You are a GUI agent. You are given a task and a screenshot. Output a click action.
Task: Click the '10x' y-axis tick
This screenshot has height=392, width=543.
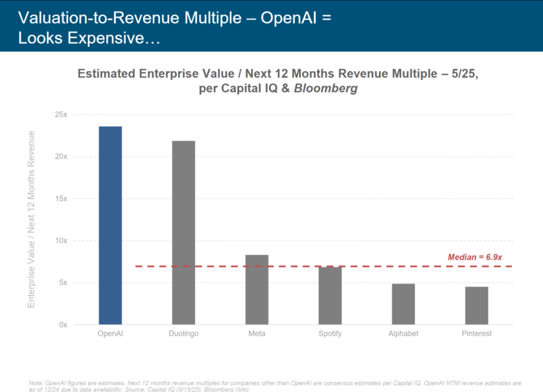(x=61, y=241)
